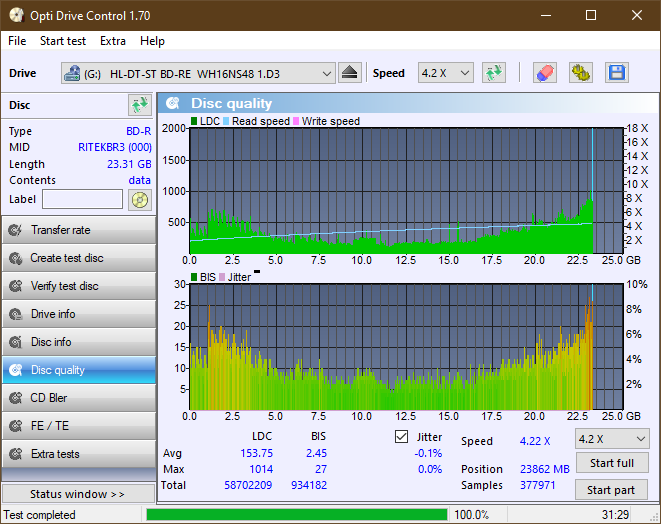Click the BIS total 934182

pyautogui.click(x=309, y=485)
